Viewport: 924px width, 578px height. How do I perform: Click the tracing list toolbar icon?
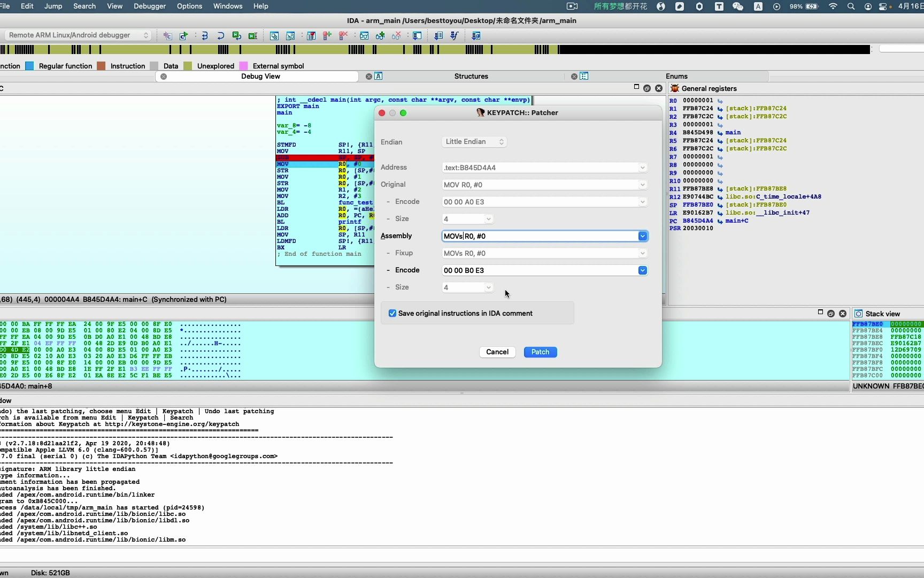438,36
